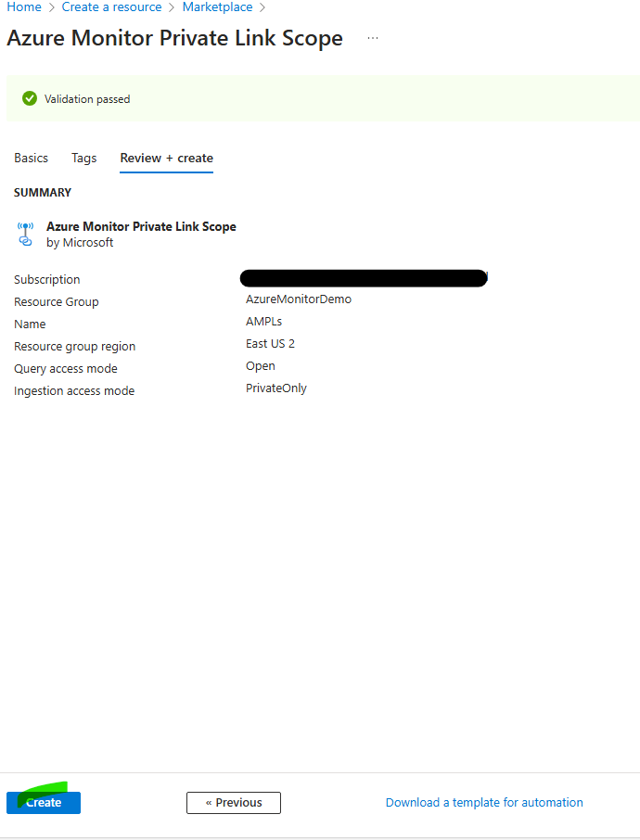Download a template for automation
Screen dimensions: 640x840
click(x=484, y=803)
